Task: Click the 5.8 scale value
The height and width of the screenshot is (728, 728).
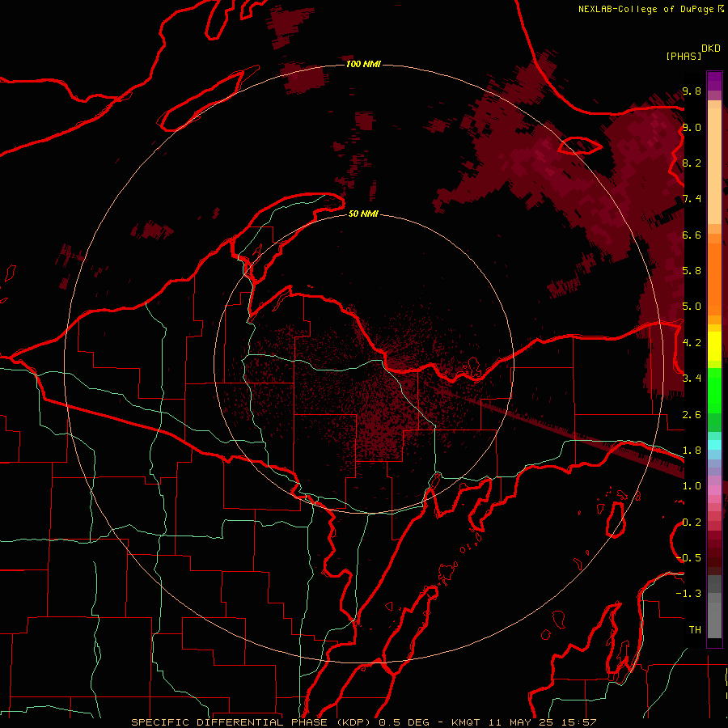Action: click(x=692, y=271)
